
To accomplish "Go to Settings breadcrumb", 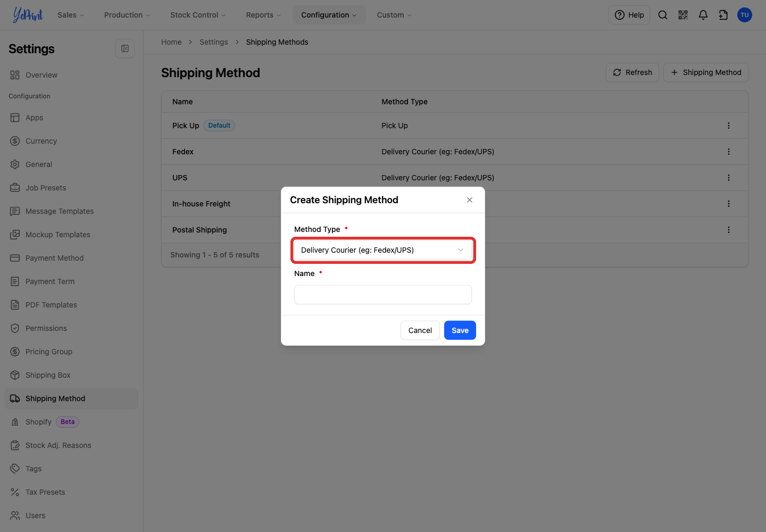I will tap(214, 42).
